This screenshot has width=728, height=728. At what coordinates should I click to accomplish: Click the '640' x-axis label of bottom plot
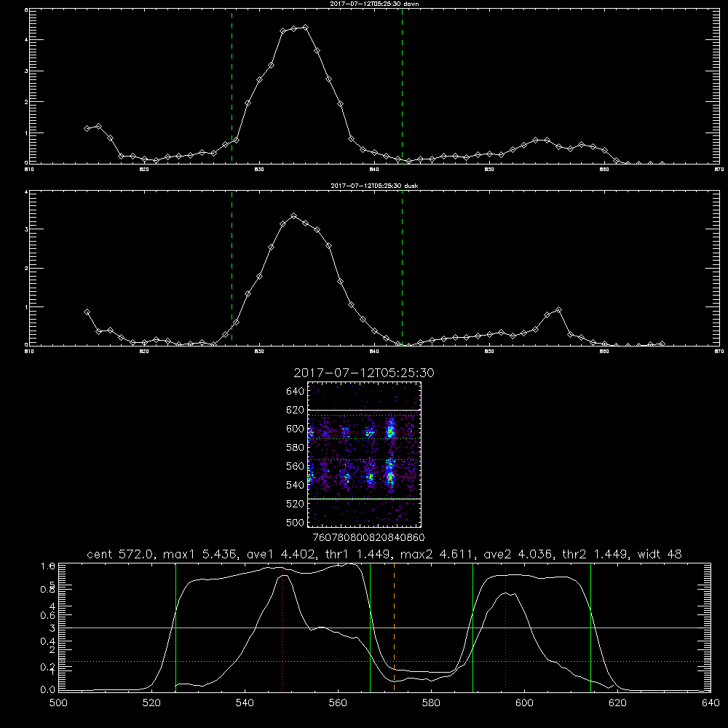tap(711, 703)
